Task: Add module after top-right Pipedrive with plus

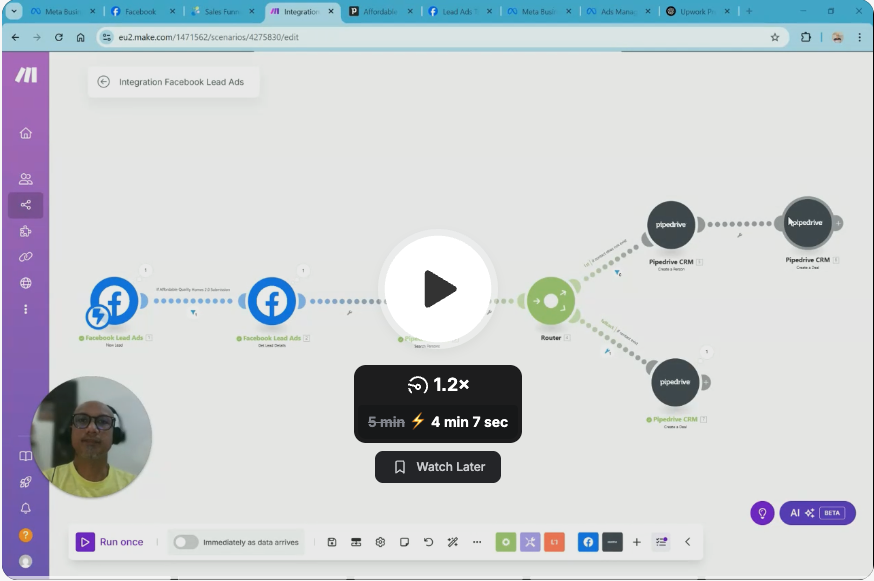Action: (x=838, y=223)
